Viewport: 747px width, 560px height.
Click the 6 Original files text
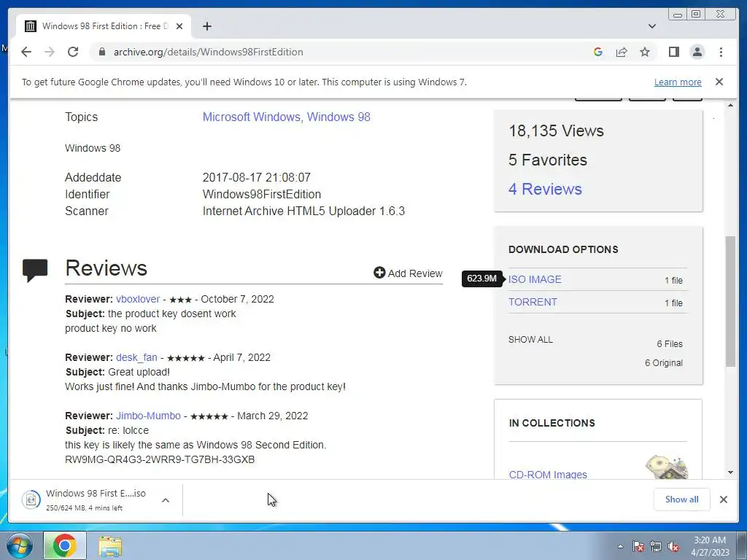(x=664, y=363)
